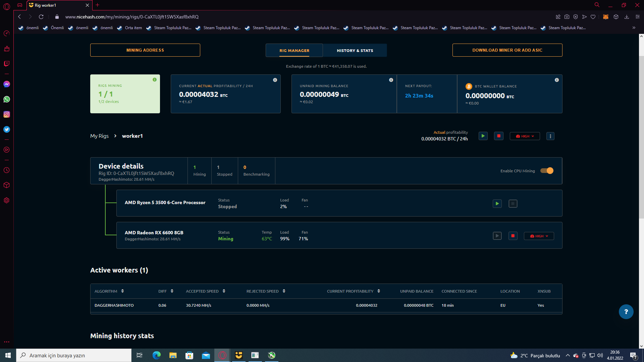Viewport: 644px width, 362px height.
Task: Click DOWNLOAD MINER OR ADD ASIC
Action: point(507,50)
